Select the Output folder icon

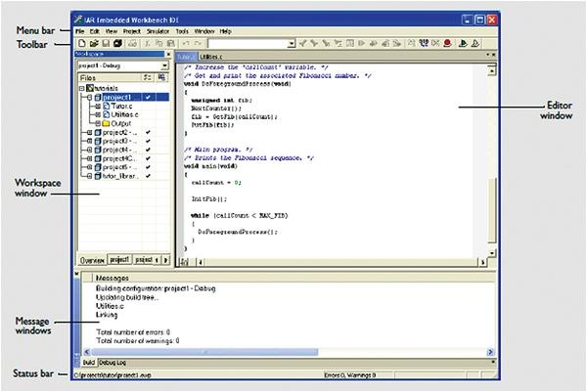click(106, 123)
